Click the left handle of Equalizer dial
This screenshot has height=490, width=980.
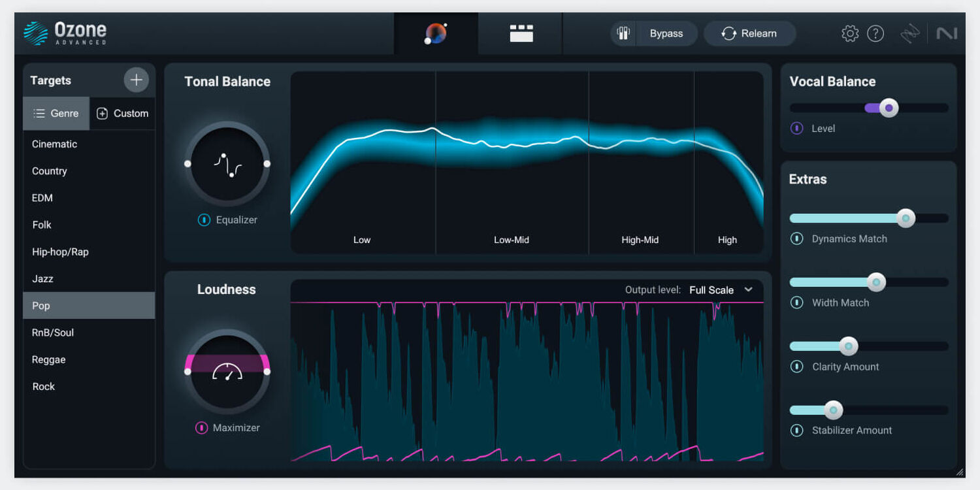(x=188, y=164)
